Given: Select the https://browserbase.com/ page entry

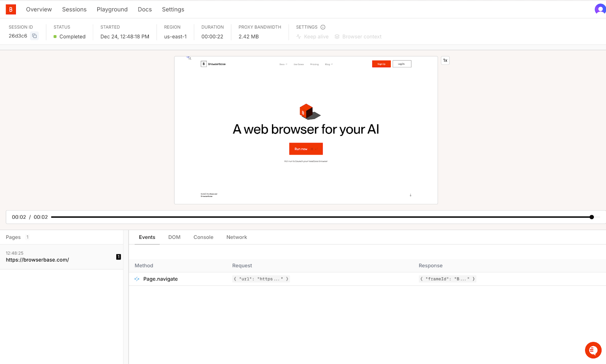Looking at the screenshot, I should (61, 257).
